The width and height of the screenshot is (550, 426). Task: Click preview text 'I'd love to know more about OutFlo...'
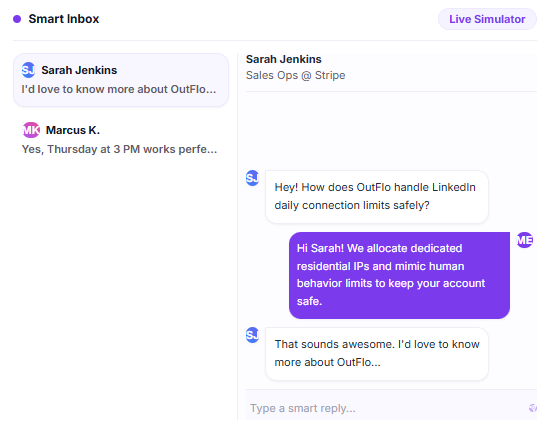pyautogui.click(x=119, y=89)
